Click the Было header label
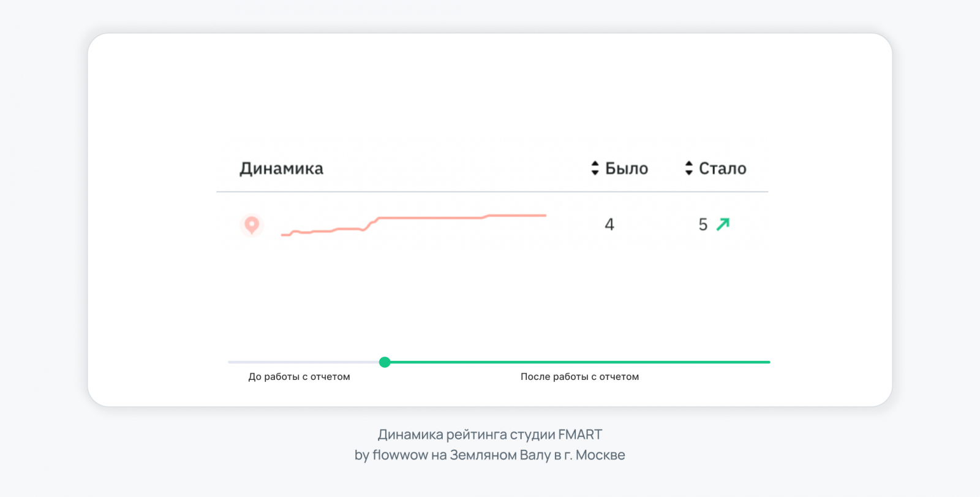Viewport: 980px width, 497px height. [627, 169]
